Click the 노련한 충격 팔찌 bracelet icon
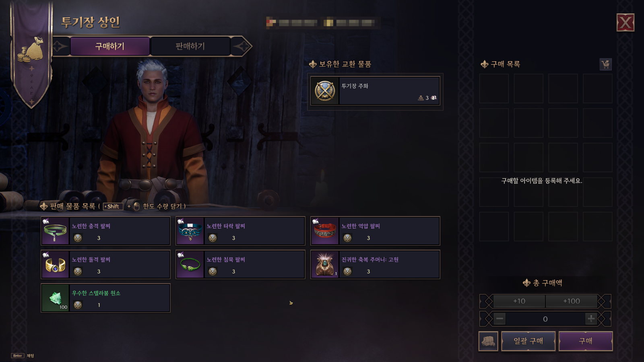644x362 pixels. click(55, 231)
